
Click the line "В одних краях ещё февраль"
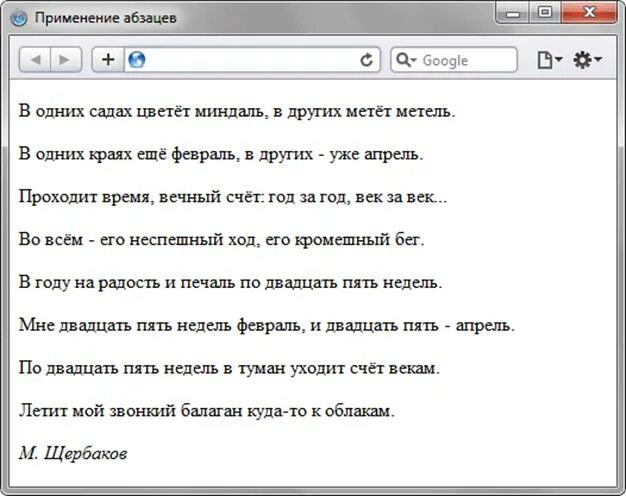pos(221,154)
